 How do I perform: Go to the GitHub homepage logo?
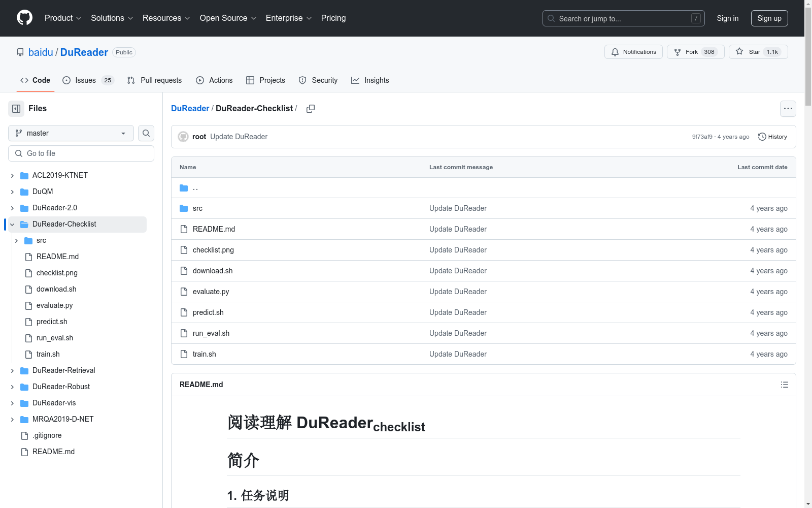24,18
